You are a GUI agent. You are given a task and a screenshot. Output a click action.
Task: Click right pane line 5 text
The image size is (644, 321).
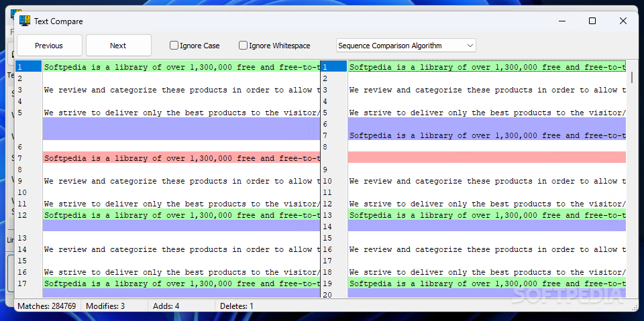[x=487, y=113]
